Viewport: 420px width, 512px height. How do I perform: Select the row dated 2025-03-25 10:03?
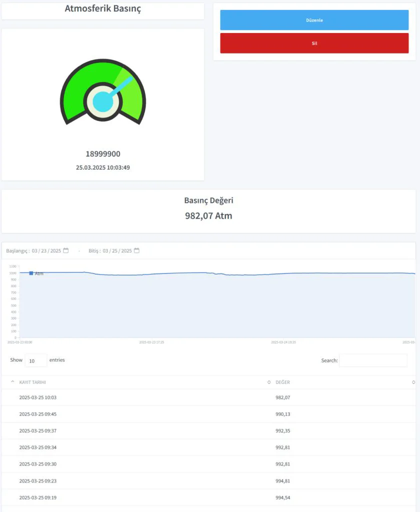point(38,397)
